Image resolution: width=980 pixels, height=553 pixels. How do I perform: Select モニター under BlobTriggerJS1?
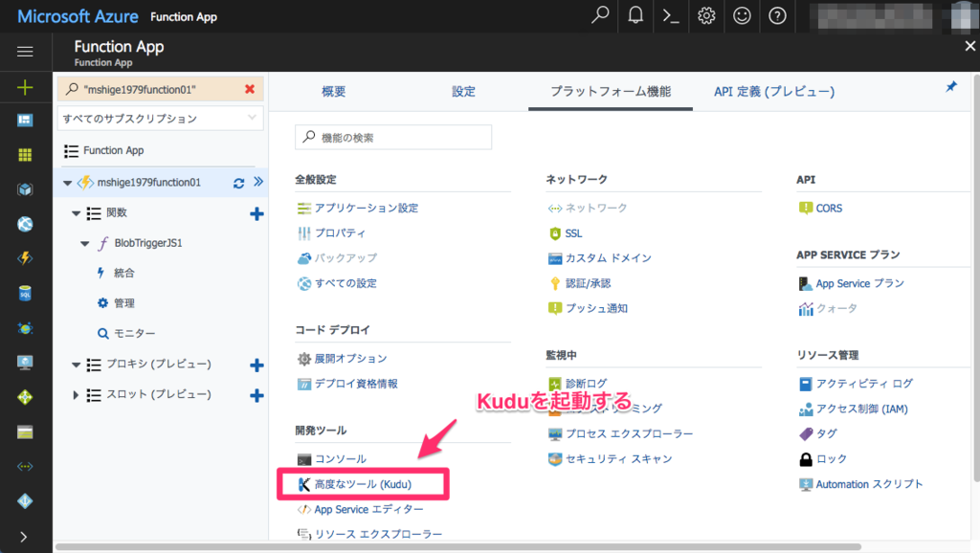[134, 334]
